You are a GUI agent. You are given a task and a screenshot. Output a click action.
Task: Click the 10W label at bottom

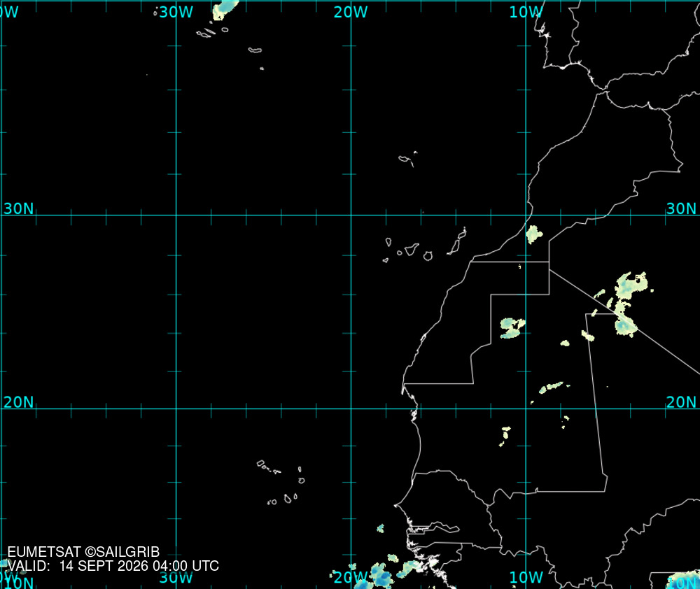(526, 577)
